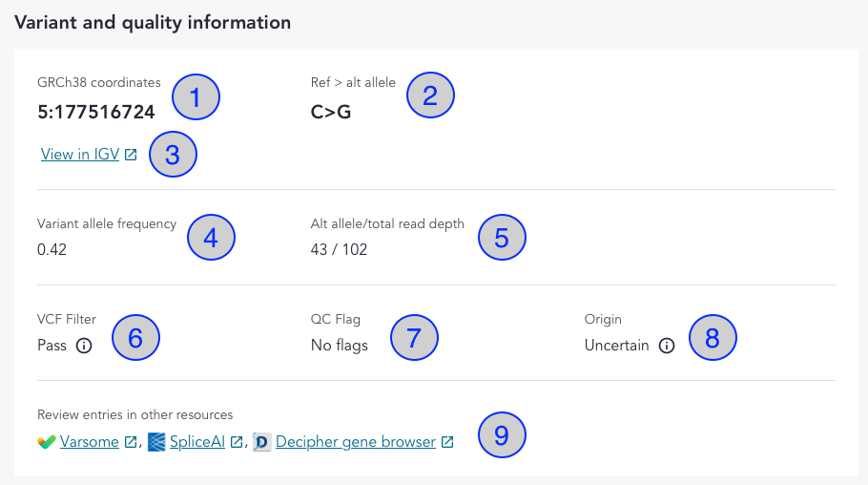Click the numbered marker 1 beside coordinates
The image size is (868, 485).
(x=196, y=96)
